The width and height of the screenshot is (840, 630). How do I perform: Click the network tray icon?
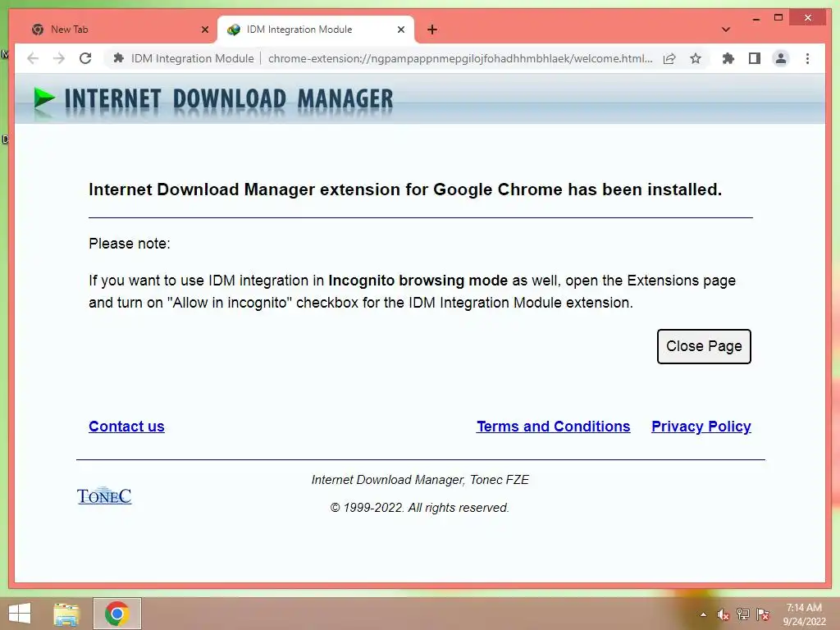[x=743, y=614]
